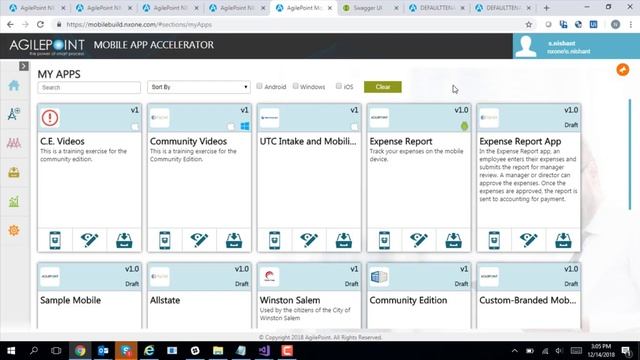The image size is (640, 360).
Task: Click the Winston Salem app logo thumbnail
Action: pyautogui.click(x=269, y=277)
